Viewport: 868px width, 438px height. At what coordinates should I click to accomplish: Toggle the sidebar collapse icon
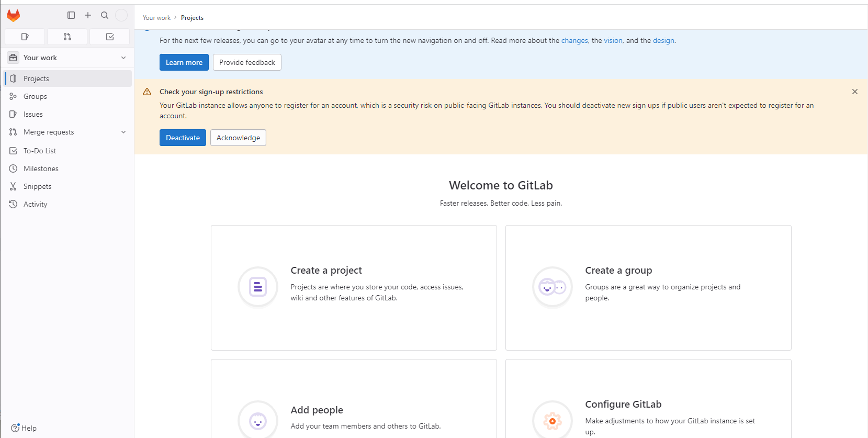click(71, 15)
